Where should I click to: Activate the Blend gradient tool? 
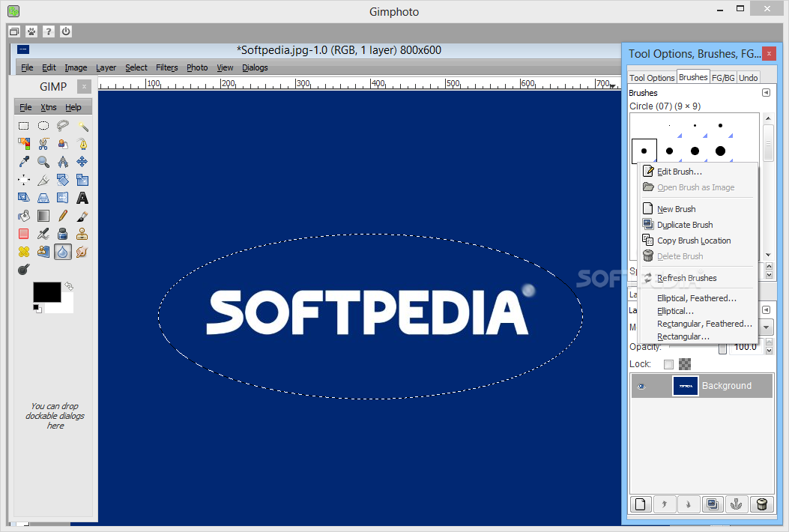click(43, 216)
